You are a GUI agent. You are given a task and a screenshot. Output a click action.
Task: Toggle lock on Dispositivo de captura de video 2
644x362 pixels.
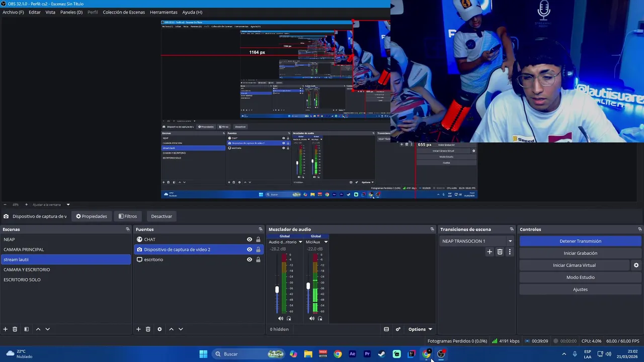[x=258, y=249]
